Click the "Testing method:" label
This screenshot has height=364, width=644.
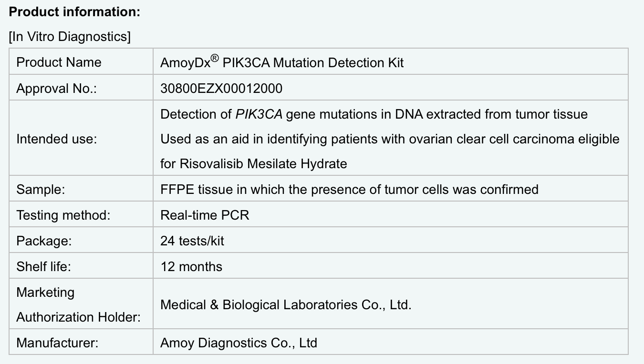pos(63,215)
